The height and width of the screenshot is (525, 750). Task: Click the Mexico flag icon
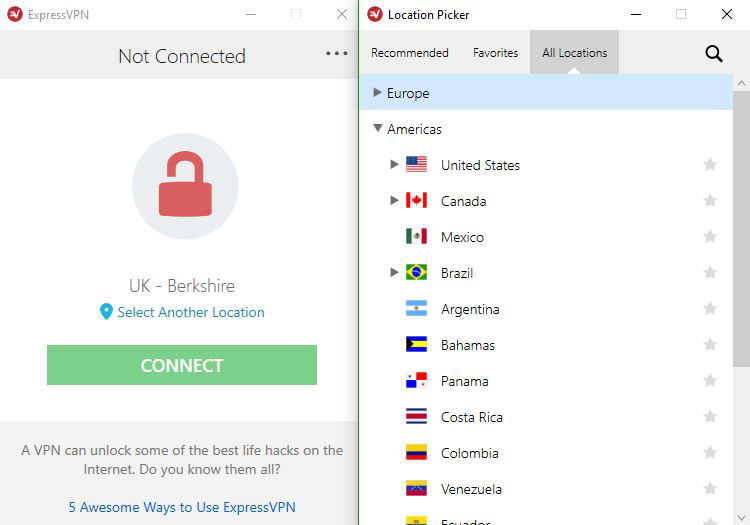point(416,236)
